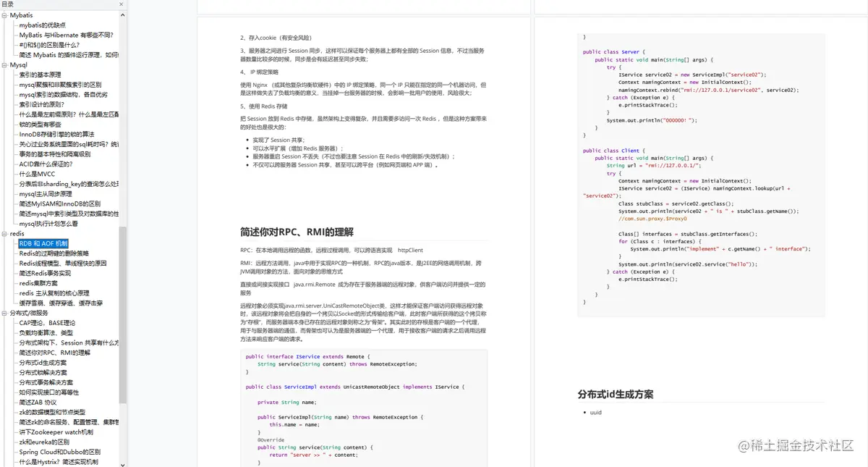The width and height of the screenshot is (868, 467).
Task: Open outline entry mybatis的优缺点
Action: 42,25
